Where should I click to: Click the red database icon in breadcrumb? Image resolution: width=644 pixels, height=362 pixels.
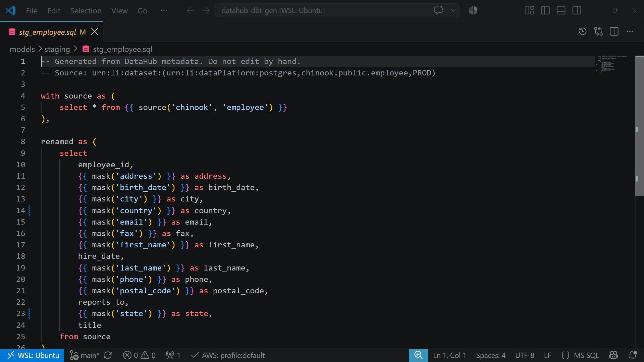[x=86, y=49]
